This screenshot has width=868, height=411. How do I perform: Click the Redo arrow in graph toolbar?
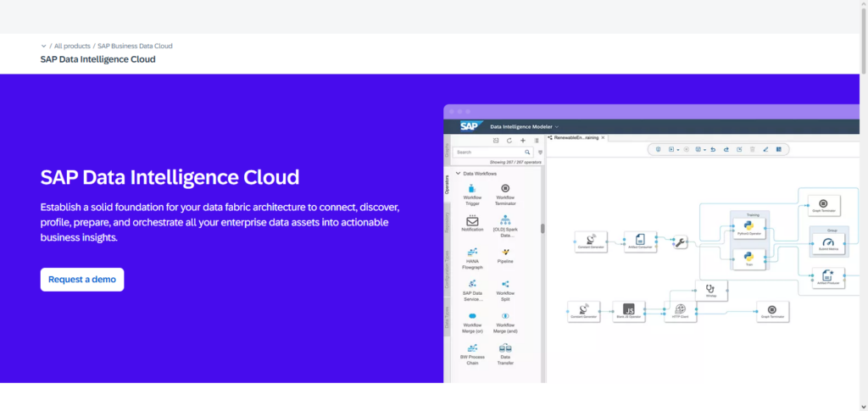point(726,149)
